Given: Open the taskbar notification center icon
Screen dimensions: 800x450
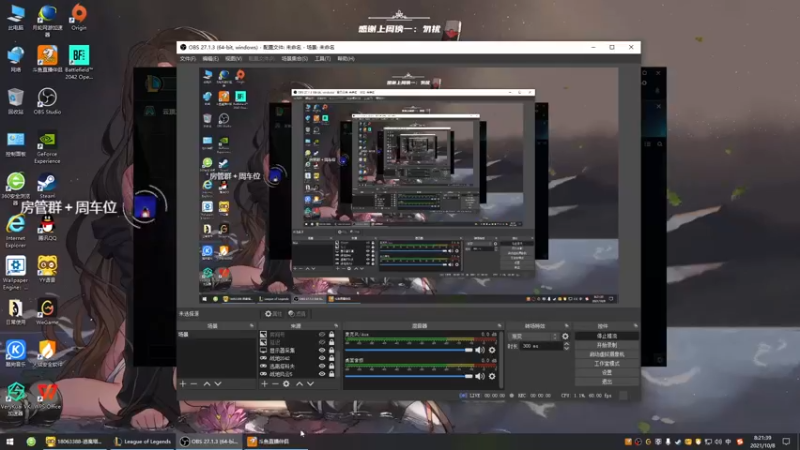Looking at the screenshot, I should coord(786,441).
